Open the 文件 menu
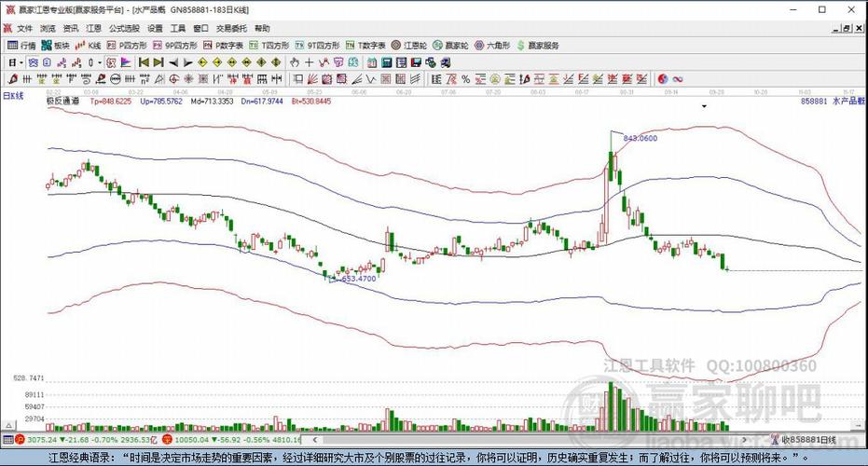The image size is (868, 466). click(25, 28)
